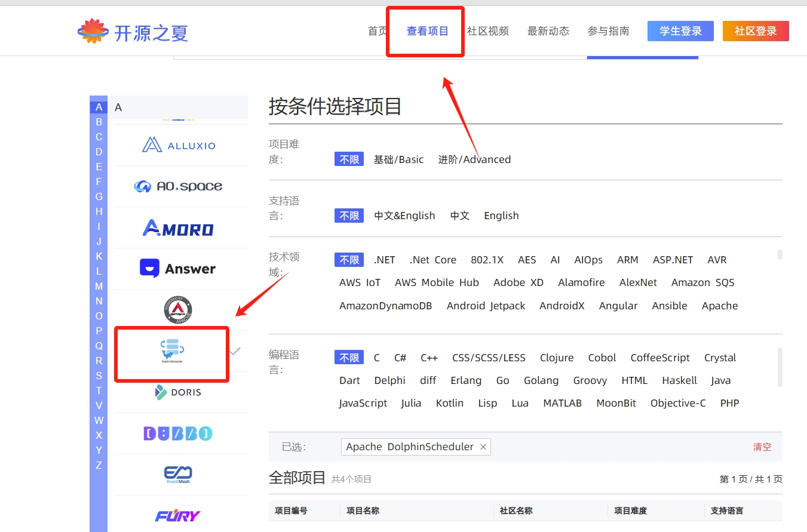This screenshot has height=532, width=807.
Task: Open the 社区视频 nav item
Action: tap(488, 31)
